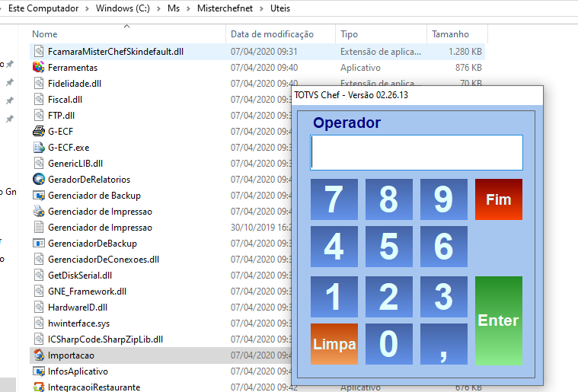The width and height of the screenshot is (578, 392).
Task: Select file name 'GerenciadorDeConexoes.dll'
Action: click(x=104, y=260)
